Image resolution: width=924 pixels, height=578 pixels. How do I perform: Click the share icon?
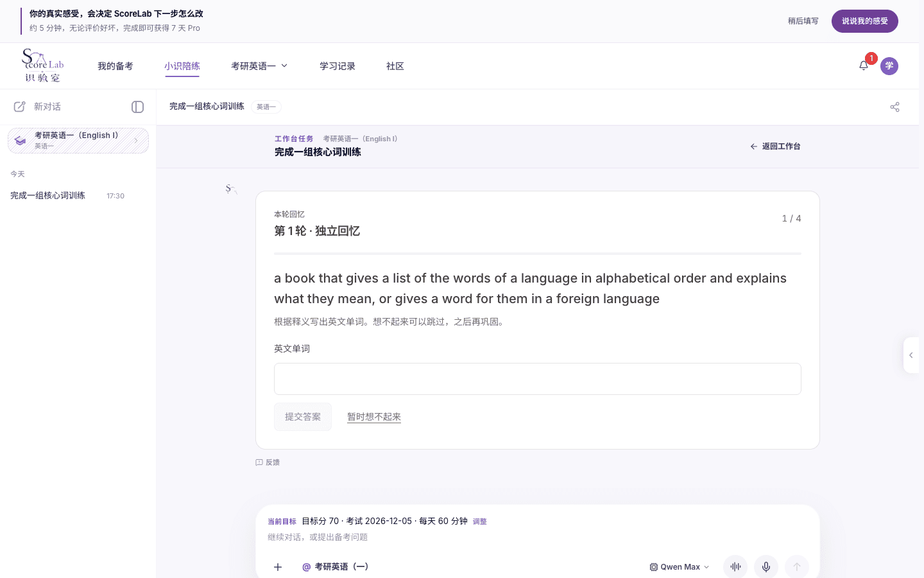tap(895, 107)
